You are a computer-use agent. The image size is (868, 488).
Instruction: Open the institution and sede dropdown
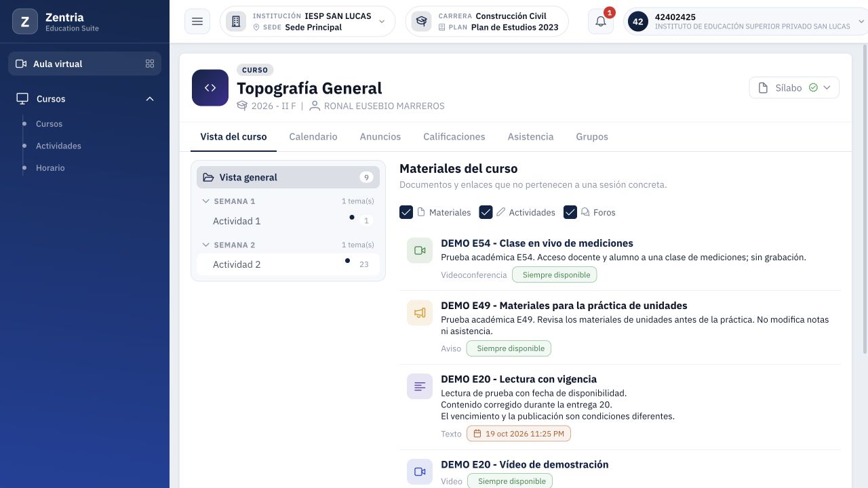pyautogui.click(x=307, y=22)
